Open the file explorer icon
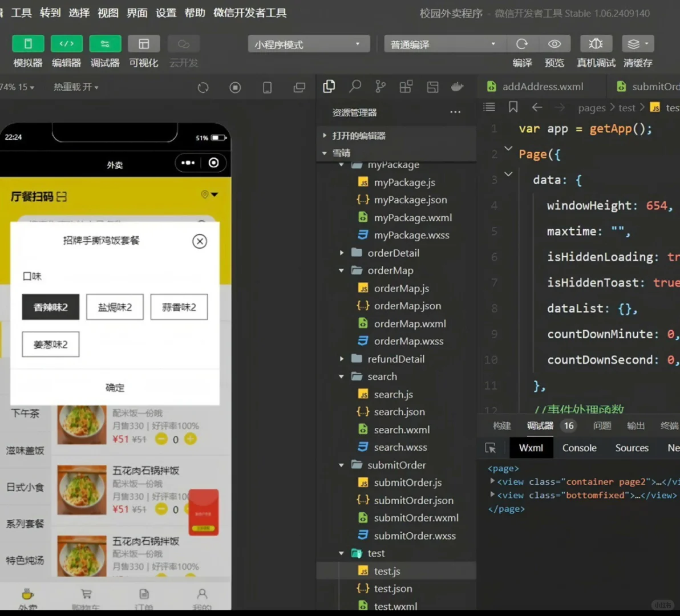680x616 pixels. [329, 87]
